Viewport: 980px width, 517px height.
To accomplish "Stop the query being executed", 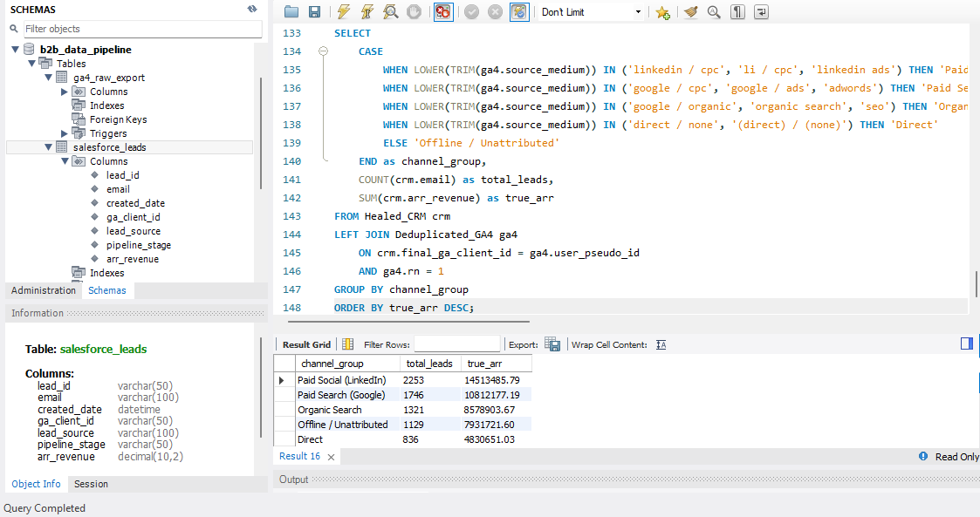I will [x=414, y=12].
